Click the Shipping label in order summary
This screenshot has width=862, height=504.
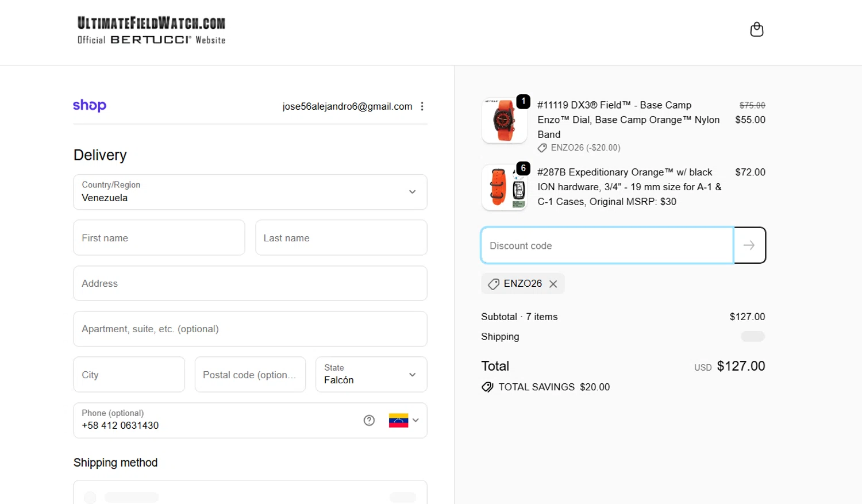(500, 337)
